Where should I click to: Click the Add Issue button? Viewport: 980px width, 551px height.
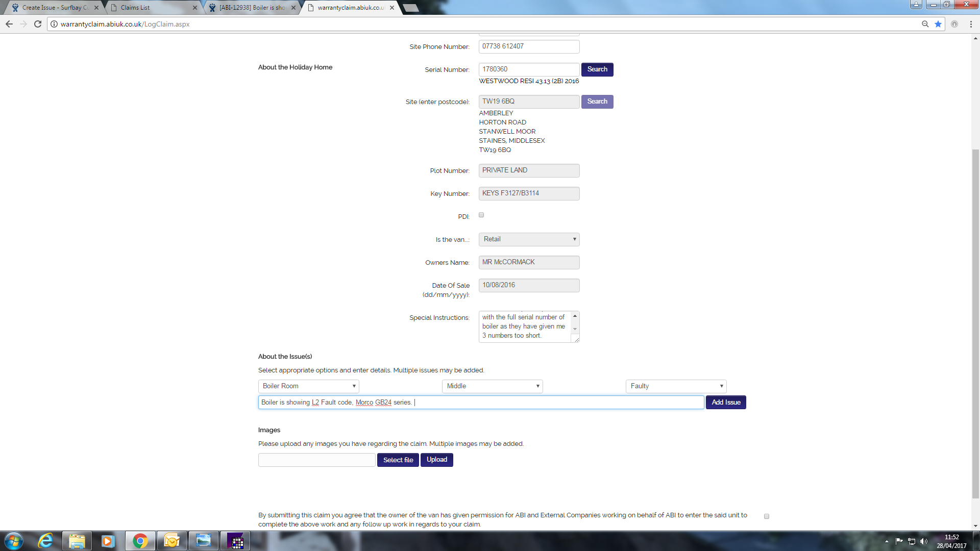(x=725, y=403)
